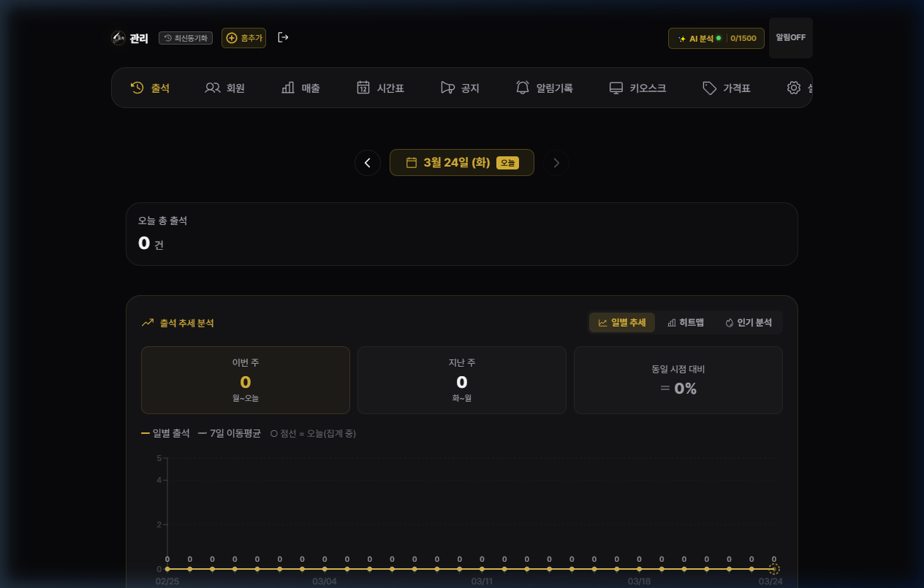Switch to the 인기 분석 view
The width and height of the screenshot is (924, 588).
point(749,323)
